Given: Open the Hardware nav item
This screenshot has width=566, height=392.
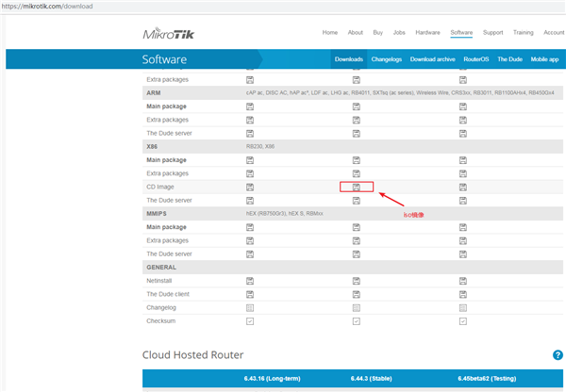Looking at the screenshot, I should [427, 32].
